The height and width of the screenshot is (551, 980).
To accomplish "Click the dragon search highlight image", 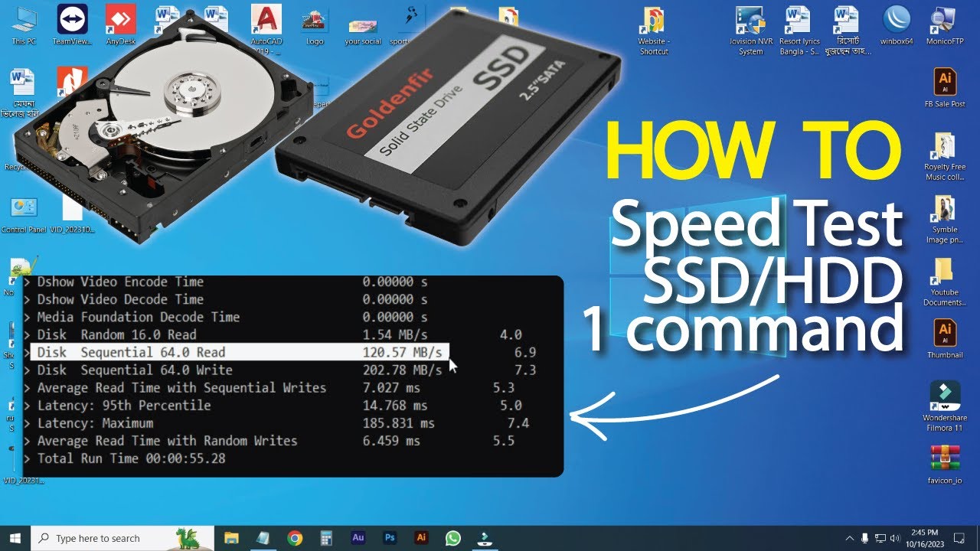I will [188, 538].
